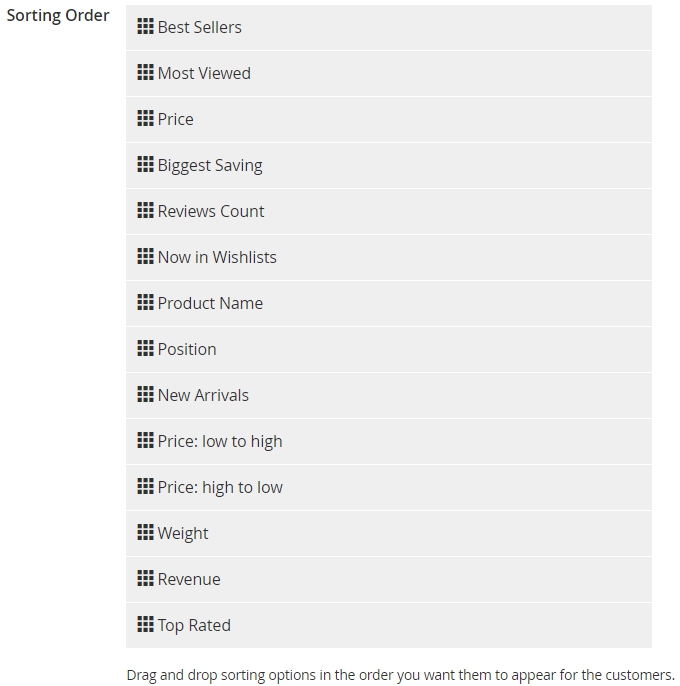Click the Sorting Order field label
The height and width of the screenshot is (686, 680).
click(58, 16)
